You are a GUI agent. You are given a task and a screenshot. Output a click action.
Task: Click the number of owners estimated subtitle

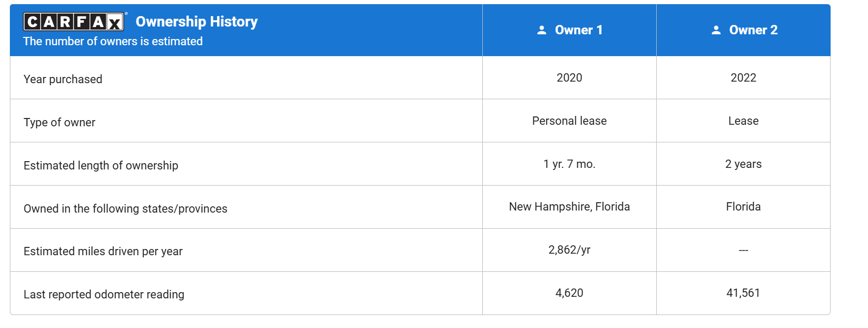coord(113,41)
